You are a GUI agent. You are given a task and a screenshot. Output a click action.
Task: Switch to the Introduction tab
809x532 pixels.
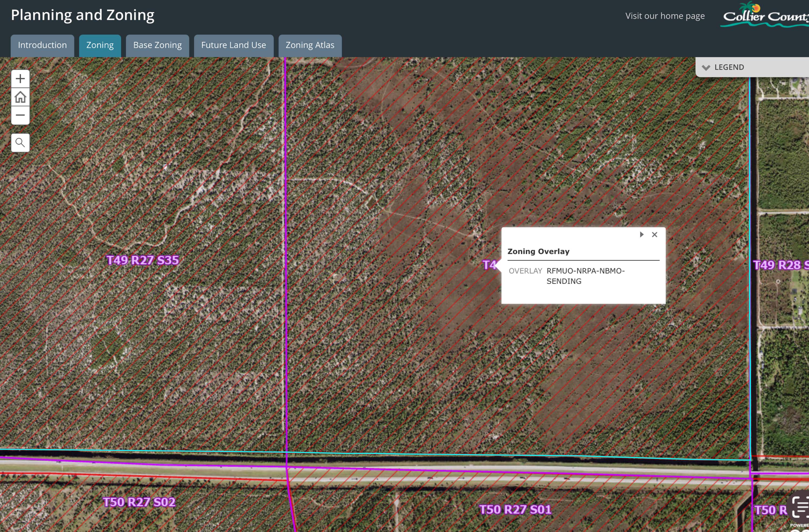coord(42,45)
